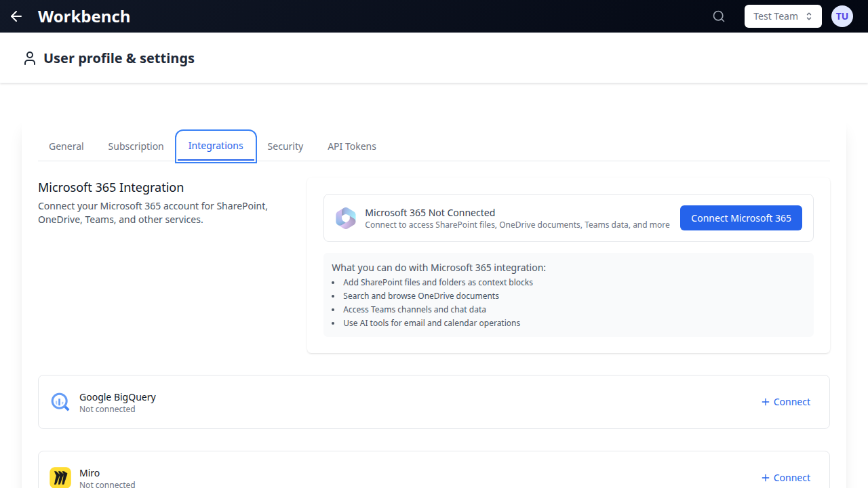Viewport: 868px width, 488px height.
Task: Switch to the Security tab
Action: 285,146
